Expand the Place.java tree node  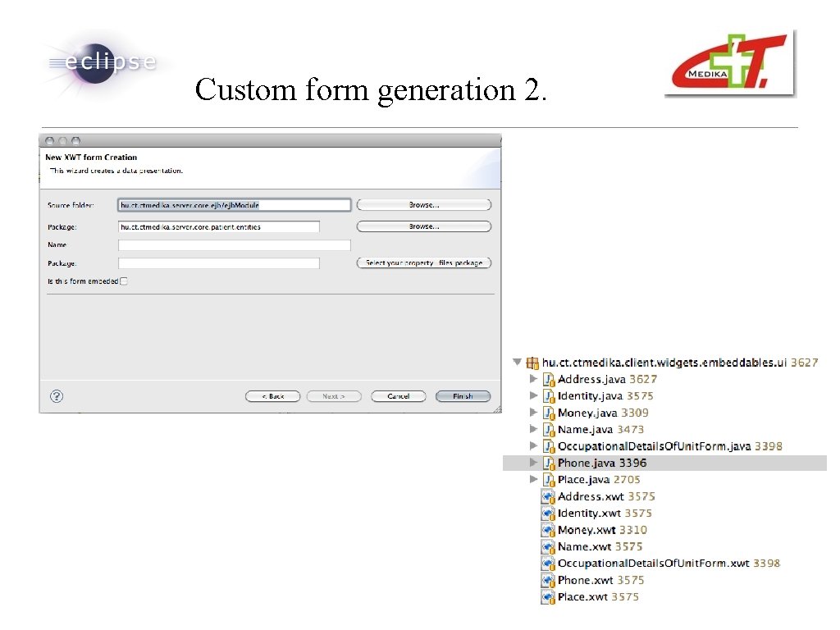(x=533, y=479)
